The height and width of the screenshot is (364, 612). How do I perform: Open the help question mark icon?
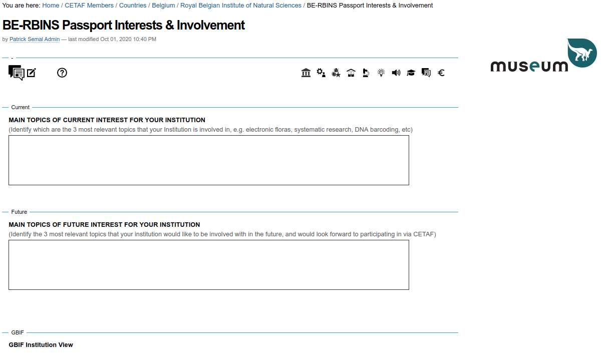[x=62, y=73]
